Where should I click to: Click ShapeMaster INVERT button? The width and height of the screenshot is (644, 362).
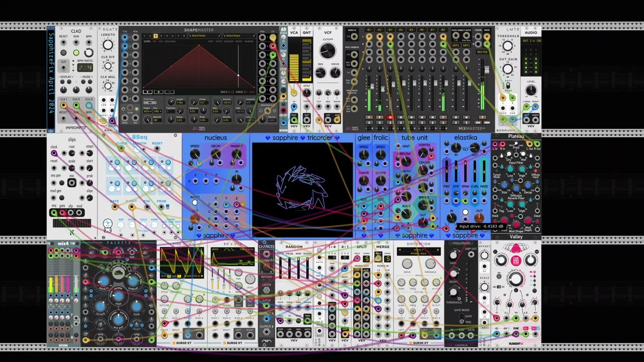(x=239, y=41)
